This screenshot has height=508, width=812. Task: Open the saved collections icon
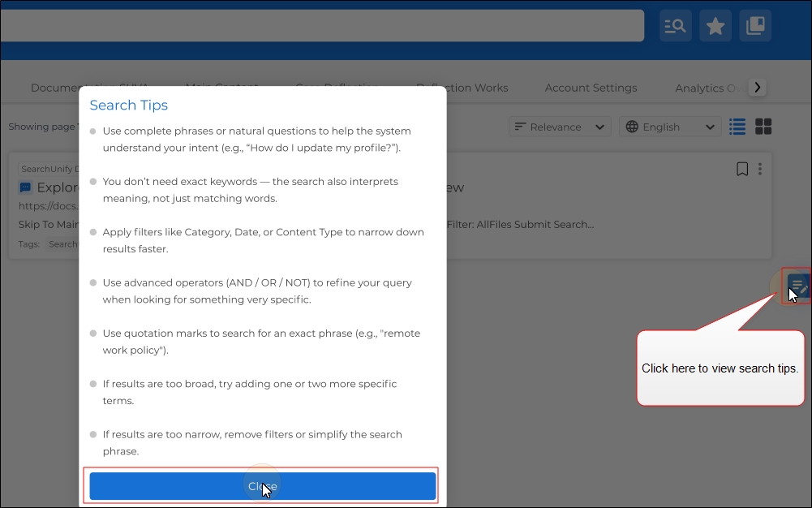click(755, 26)
